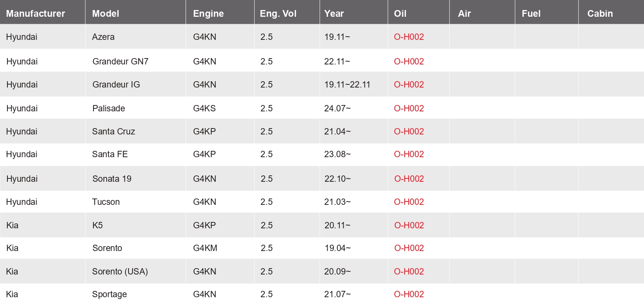This screenshot has height=308, width=644.
Task: Select the Engine column header
Action: (208, 13)
